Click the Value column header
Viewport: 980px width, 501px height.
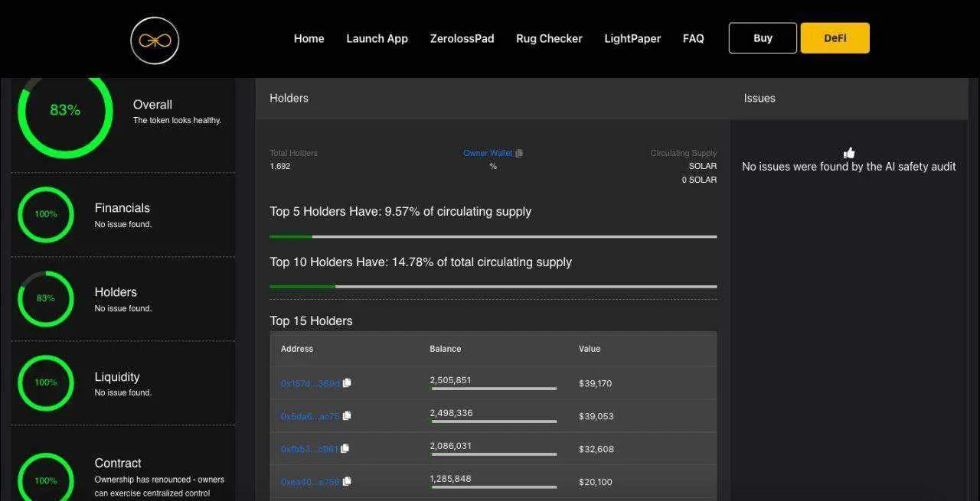click(590, 349)
